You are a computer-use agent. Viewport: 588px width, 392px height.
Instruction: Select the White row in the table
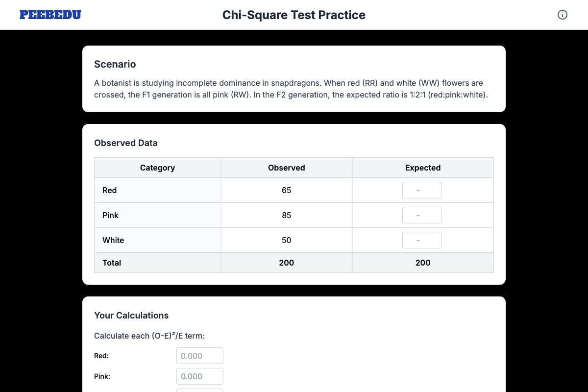pyautogui.click(x=113, y=240)
